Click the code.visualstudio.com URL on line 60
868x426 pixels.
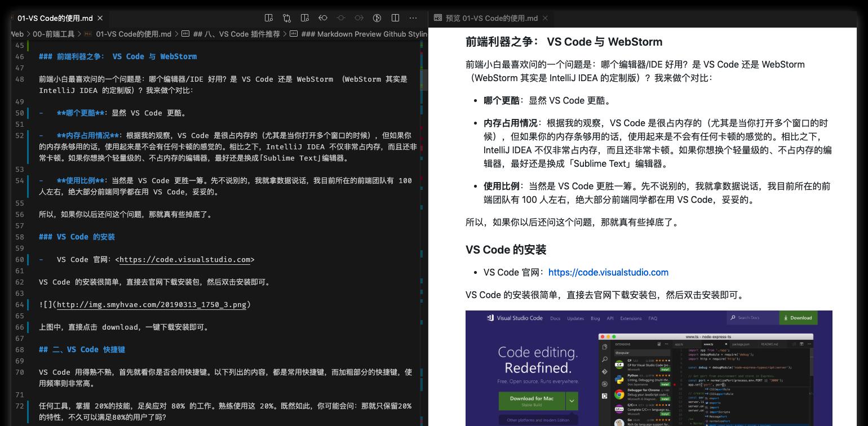[185, 259]
